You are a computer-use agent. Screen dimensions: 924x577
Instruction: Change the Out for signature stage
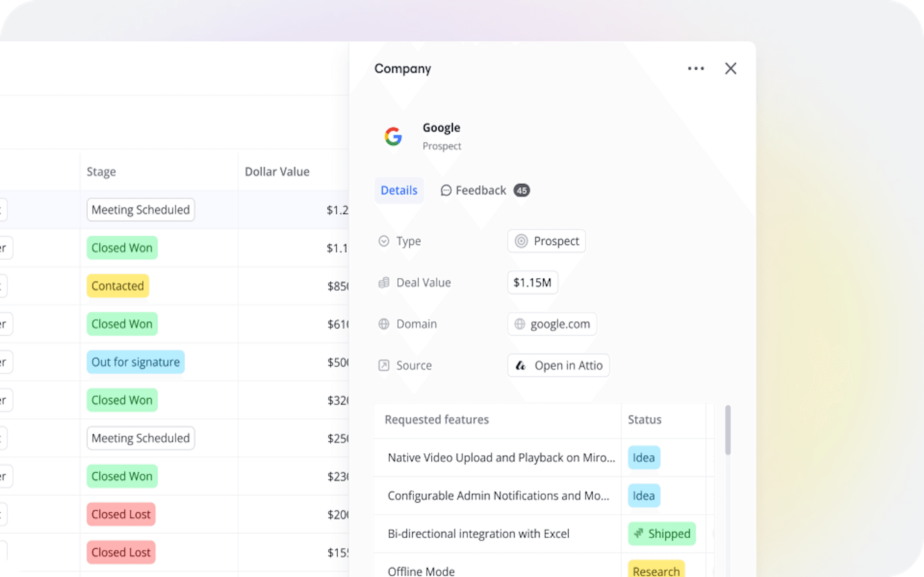click(x=135, y=362)
